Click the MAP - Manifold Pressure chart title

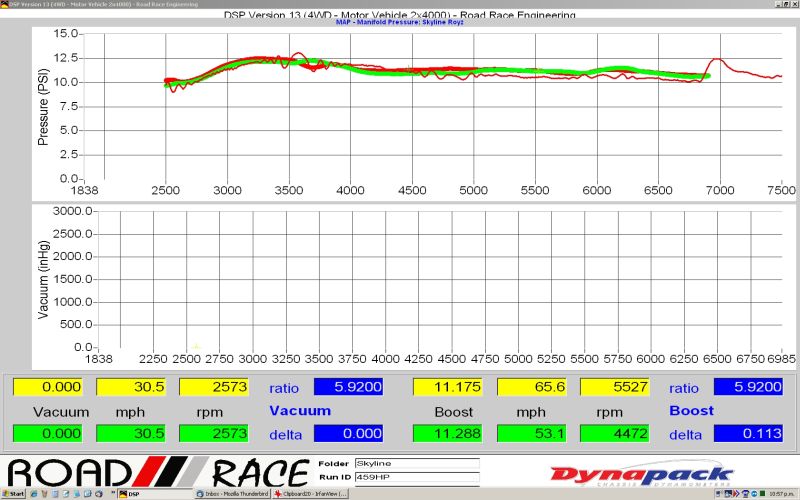click(399, 22)
